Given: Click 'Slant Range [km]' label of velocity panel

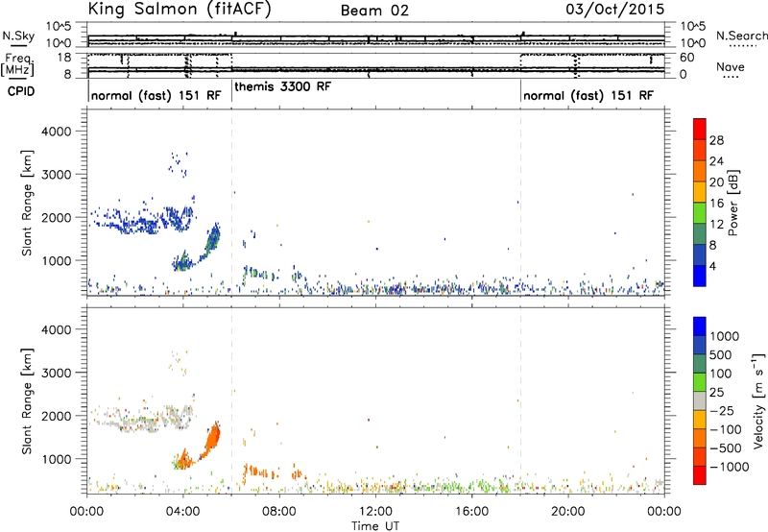Looking at the screenshot, I should pos(27,401).
